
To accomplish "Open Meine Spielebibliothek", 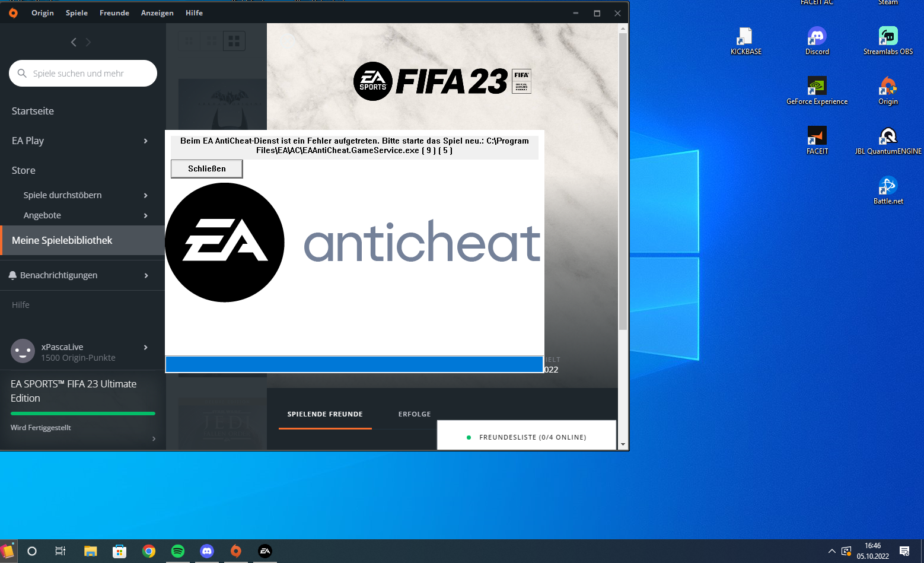I will [x=82, y=240].
